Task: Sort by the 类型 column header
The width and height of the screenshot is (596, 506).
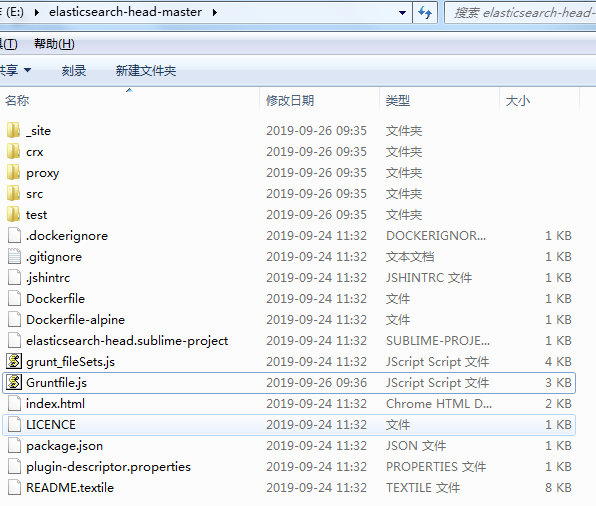Action: [440, 100]
